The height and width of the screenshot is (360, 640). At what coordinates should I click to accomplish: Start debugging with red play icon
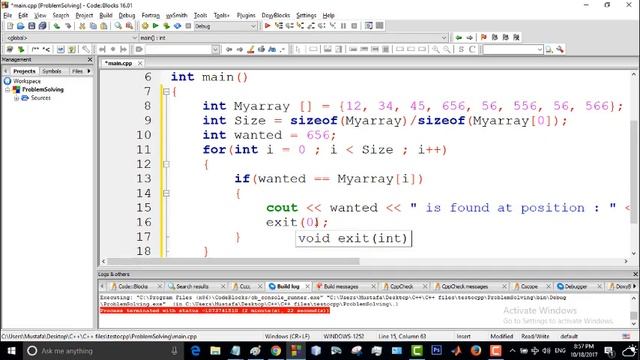click(267, 26)
